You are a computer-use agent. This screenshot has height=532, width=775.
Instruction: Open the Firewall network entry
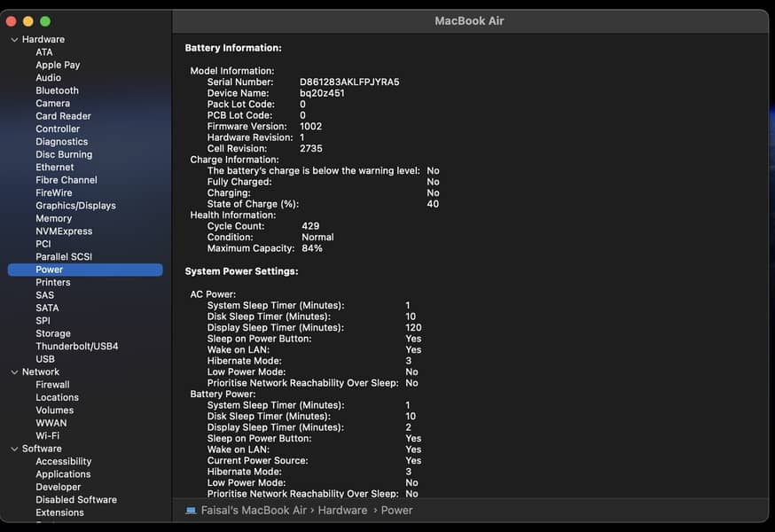[52, 385]
